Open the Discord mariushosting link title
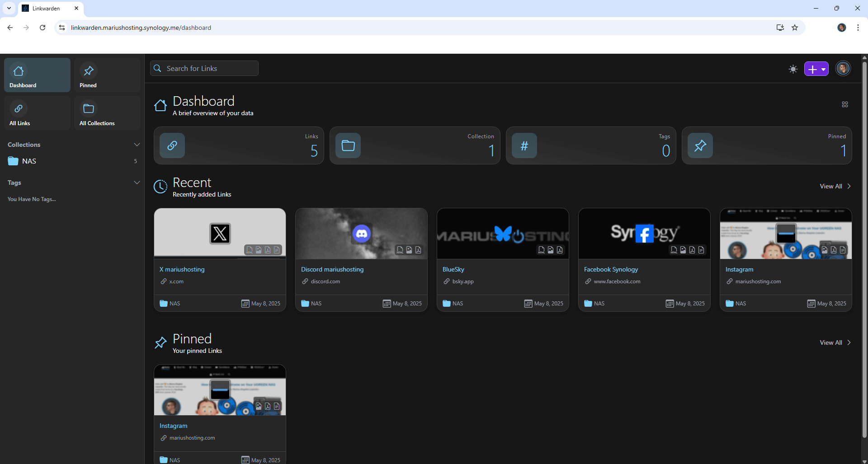The height and width of the screenshot is (464, 868). tap(332, 269)
